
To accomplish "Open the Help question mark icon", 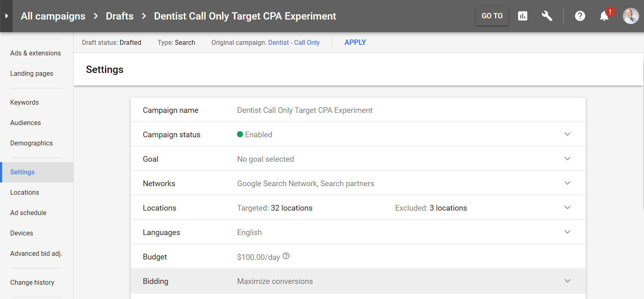I will coord(580,16).
